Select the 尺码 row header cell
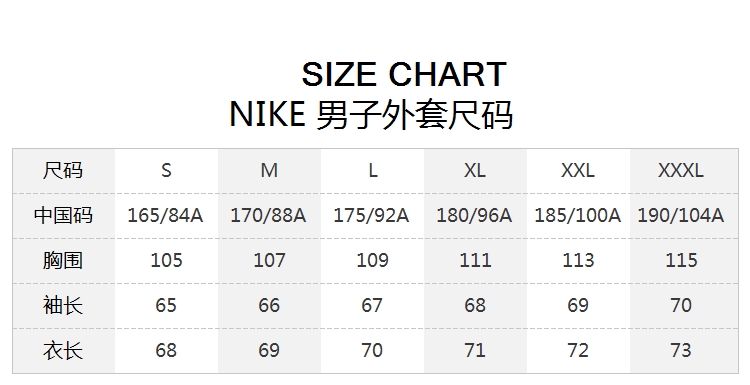 [63, 171]
